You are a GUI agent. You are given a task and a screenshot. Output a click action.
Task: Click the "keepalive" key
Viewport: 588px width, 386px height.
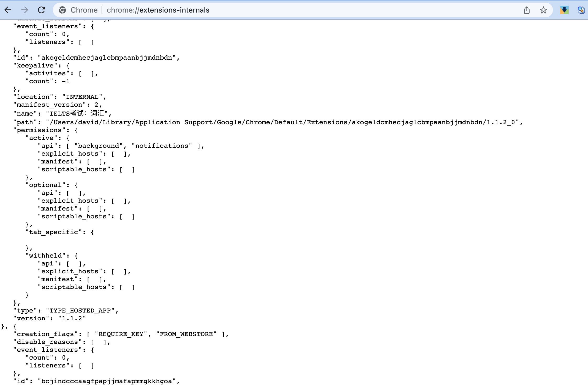pos(35,65)
